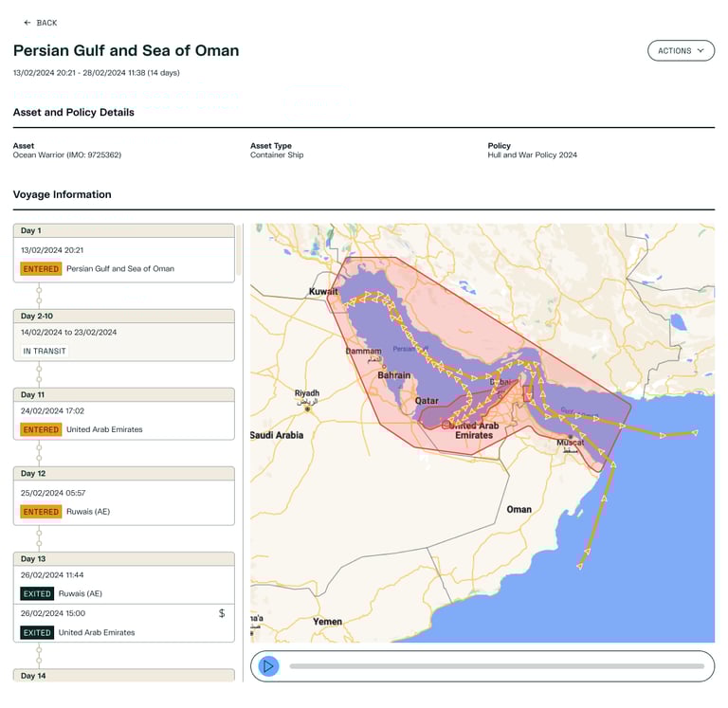This screenshot has width=728, height=708.
Task: Click the EXITED badge for United Arab Emirates
Action: click(x=37, y=633)
